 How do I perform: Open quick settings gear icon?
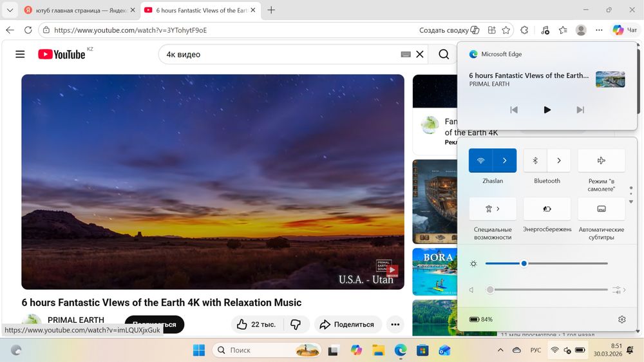click(622, 319)
